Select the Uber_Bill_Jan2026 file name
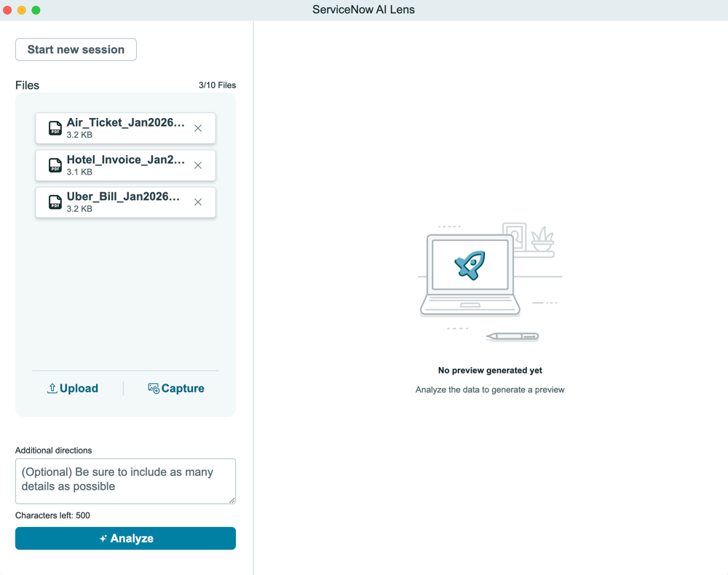 (x=123, y=197)
